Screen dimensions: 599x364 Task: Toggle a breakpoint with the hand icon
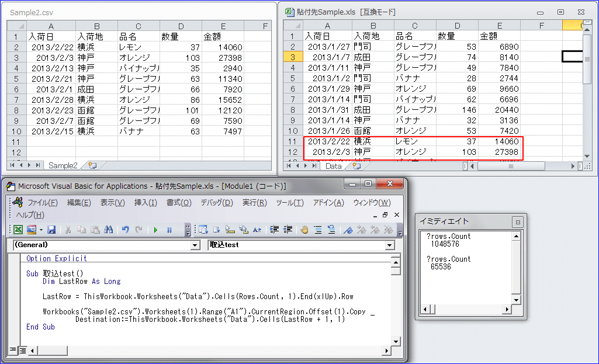(304, 230)
